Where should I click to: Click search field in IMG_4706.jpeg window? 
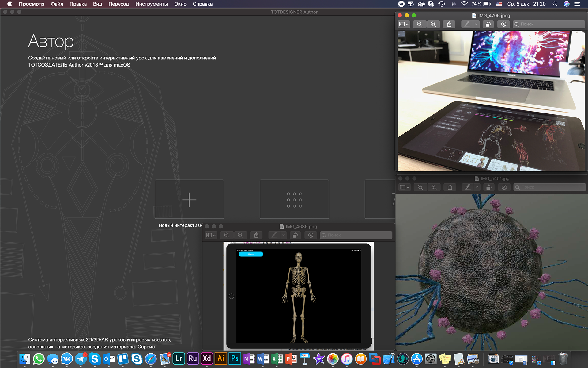[x=549, y=24]
